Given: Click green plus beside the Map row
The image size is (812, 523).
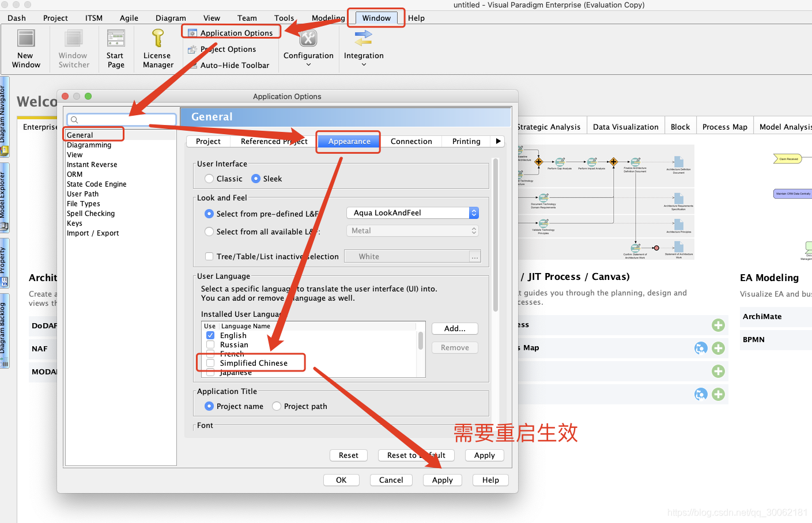Looking at the screenshot, I should (x=718, y=348).
